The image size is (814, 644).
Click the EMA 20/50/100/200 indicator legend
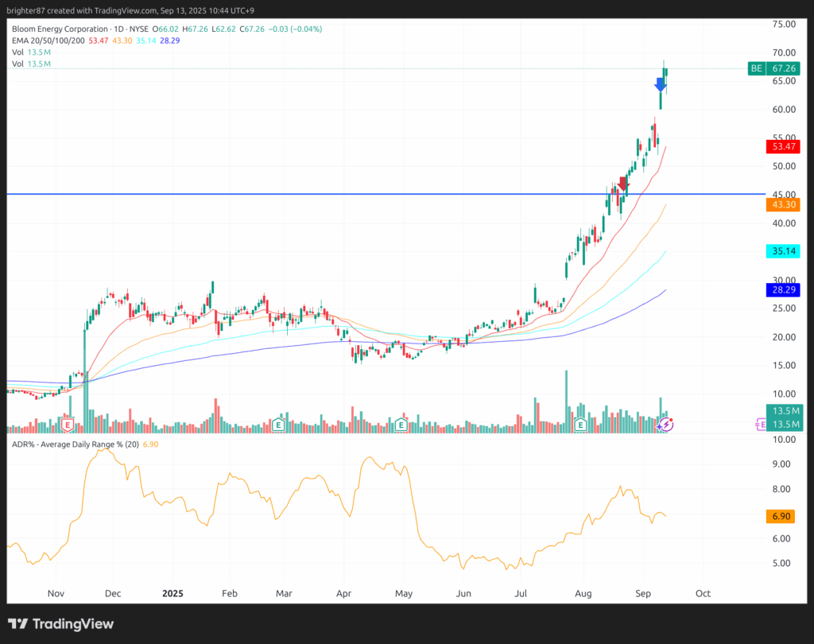tap(48, 41)
